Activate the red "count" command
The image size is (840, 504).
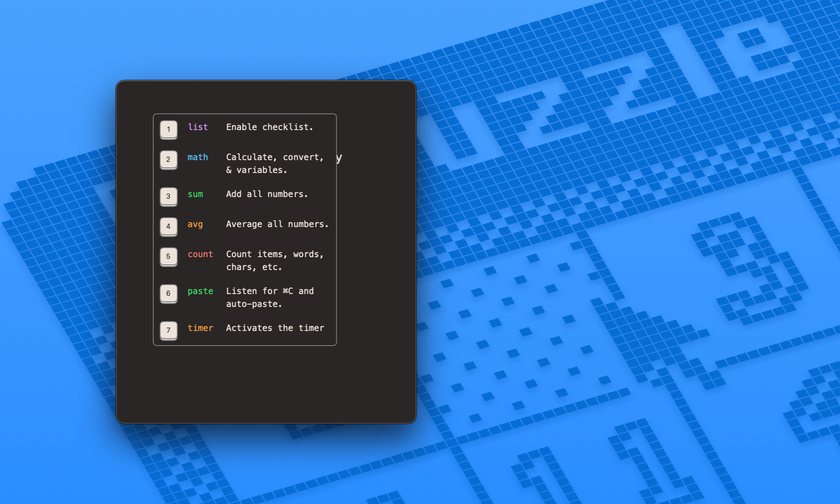pyautogui.click(x=200, y=254)
